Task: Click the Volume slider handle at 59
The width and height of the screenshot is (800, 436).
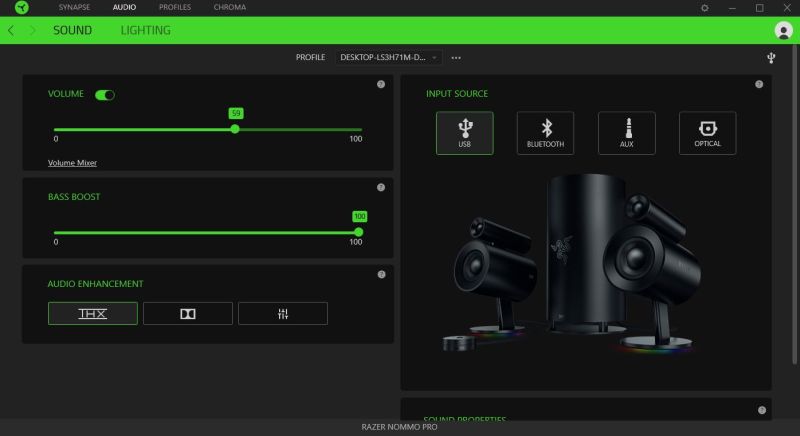Action: tap(235, 129)
